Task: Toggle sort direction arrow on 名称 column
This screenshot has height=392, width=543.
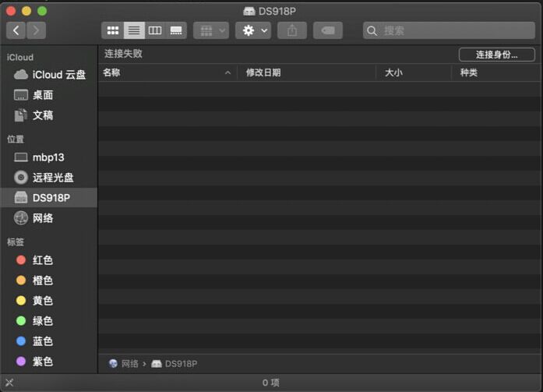Action: coord(227,72)
